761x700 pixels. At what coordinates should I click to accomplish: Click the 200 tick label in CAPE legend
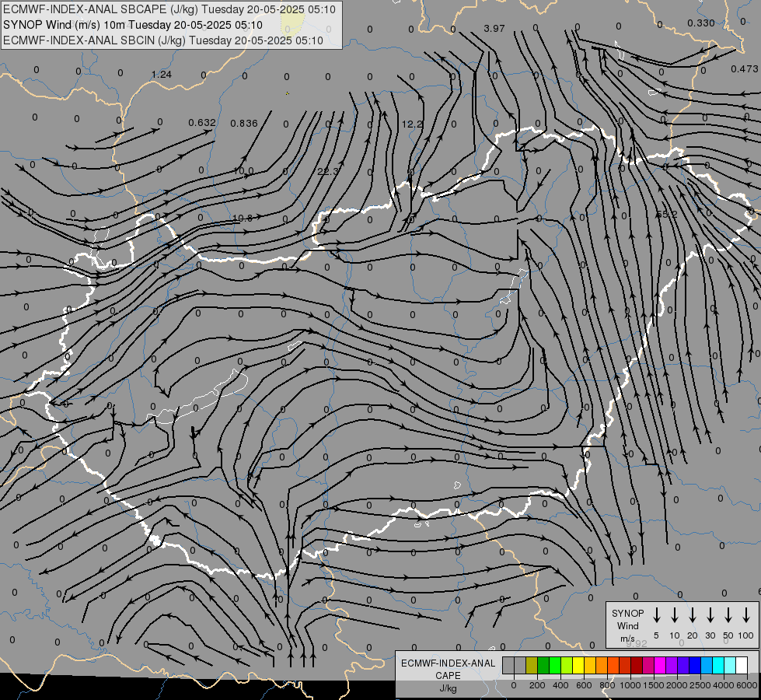(537, 685)
